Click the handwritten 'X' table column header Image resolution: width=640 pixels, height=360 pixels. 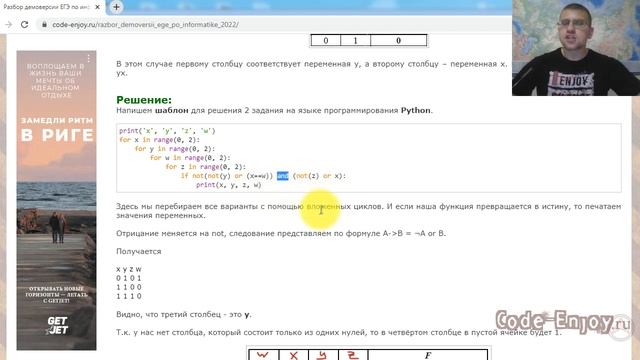point(293,355)
